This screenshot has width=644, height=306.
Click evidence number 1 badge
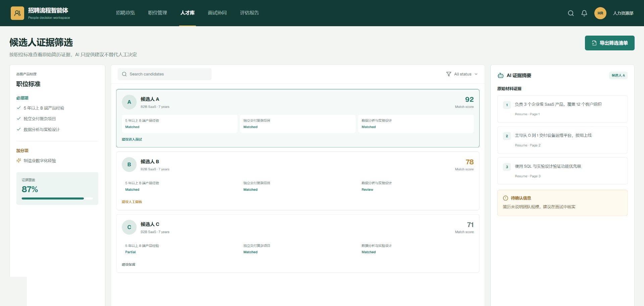coord(507,105)
